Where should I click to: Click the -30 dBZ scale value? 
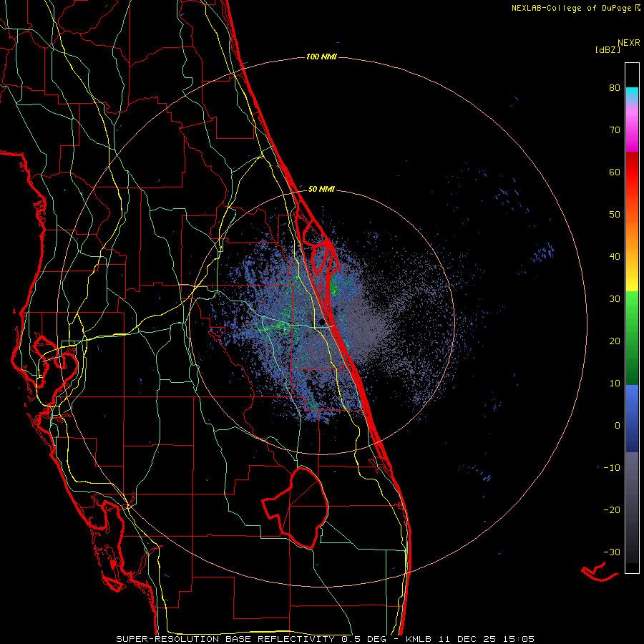[x=612, y=552]
